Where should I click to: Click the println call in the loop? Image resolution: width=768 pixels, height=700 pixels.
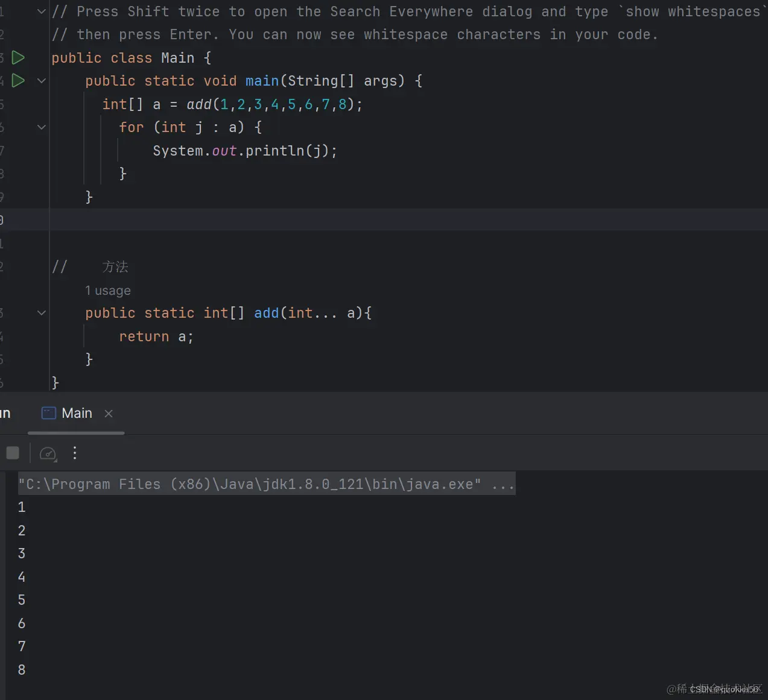275,151
